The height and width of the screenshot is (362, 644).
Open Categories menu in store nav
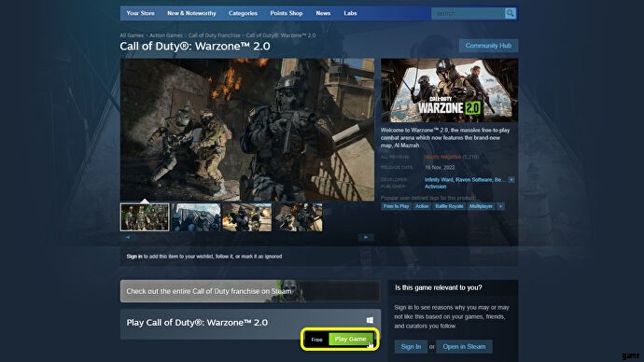(243, 14)
